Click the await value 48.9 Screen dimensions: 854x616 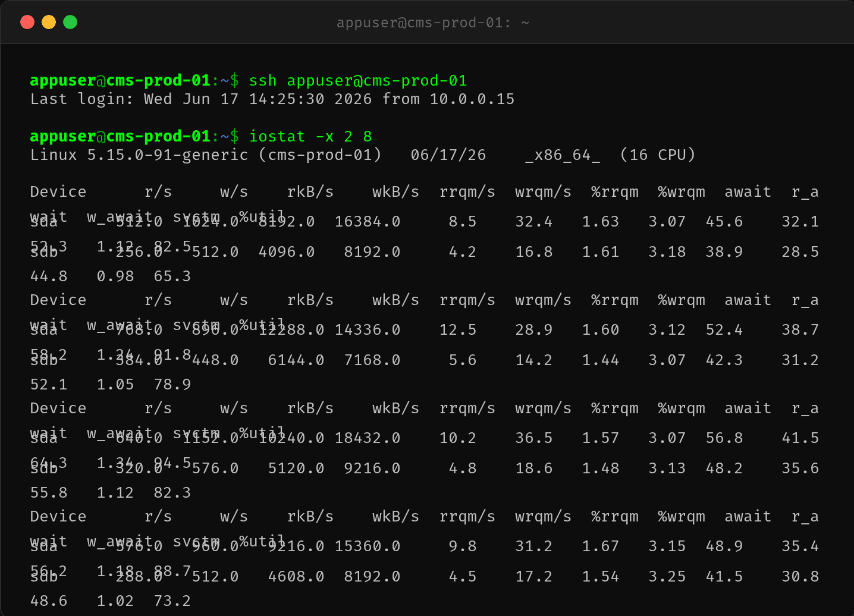point(724,546)
